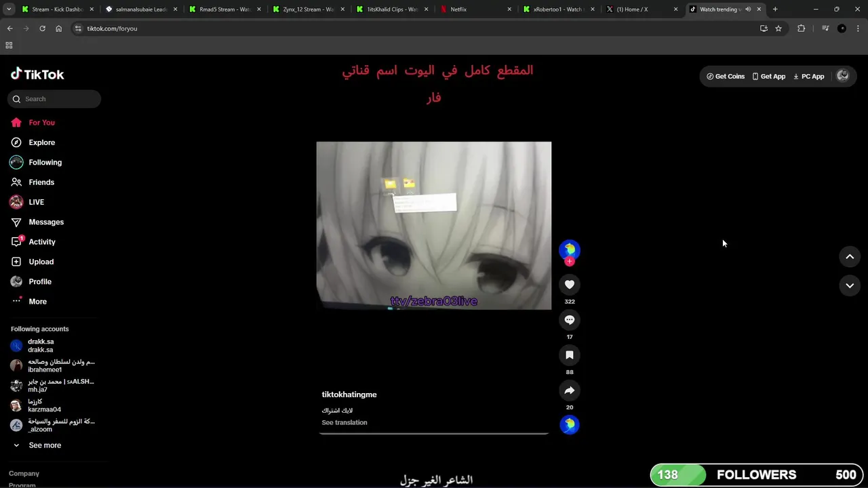868x488 pixels.
Task: Open the apps grid in bookmarks bar
Action: click(x=9, y=45)
